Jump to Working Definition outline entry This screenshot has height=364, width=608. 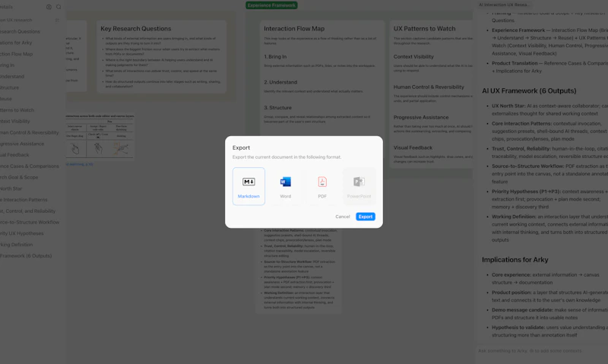click(x=16, y=245)
